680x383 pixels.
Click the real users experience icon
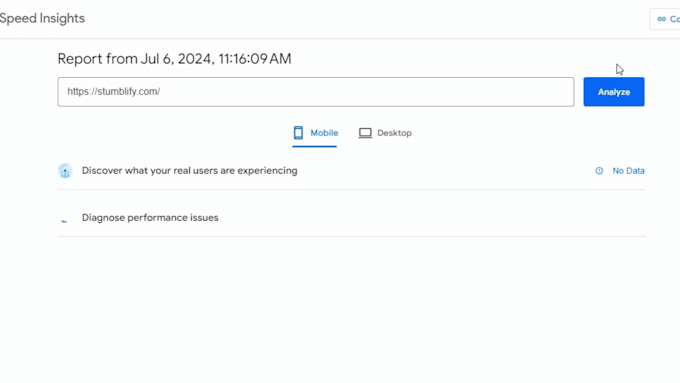65,171
